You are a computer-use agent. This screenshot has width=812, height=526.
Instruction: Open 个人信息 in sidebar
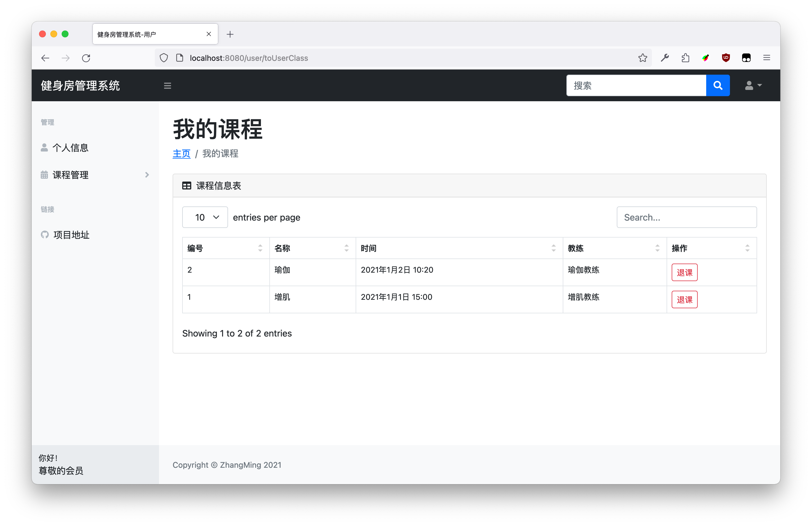pos(70,148)
